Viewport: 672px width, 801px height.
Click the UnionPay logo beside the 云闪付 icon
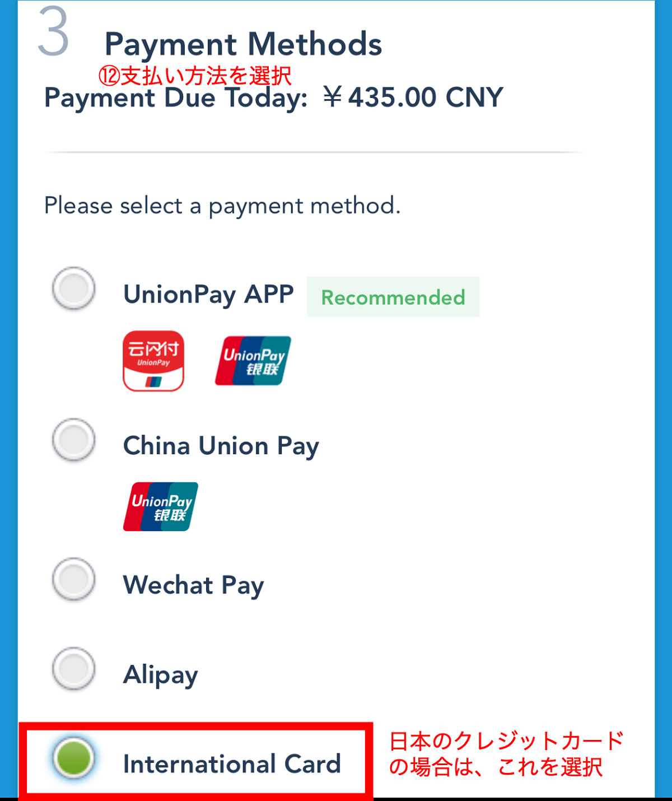point(253,361)
